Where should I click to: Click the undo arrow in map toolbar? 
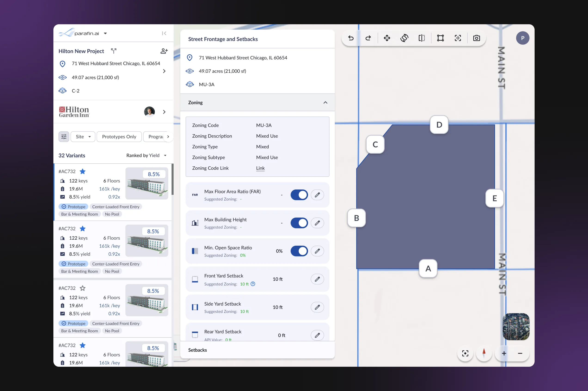click(x=351, y=38)
